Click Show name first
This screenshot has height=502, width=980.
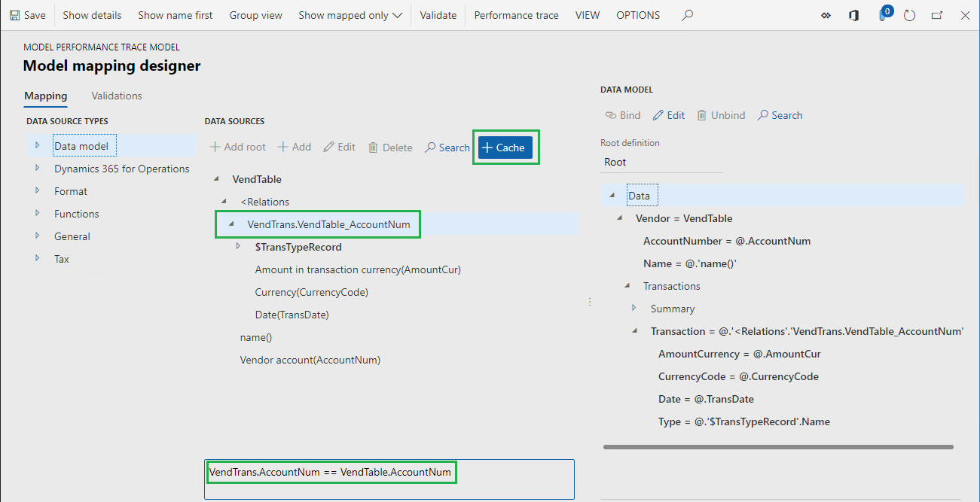[x=176, y=15]
